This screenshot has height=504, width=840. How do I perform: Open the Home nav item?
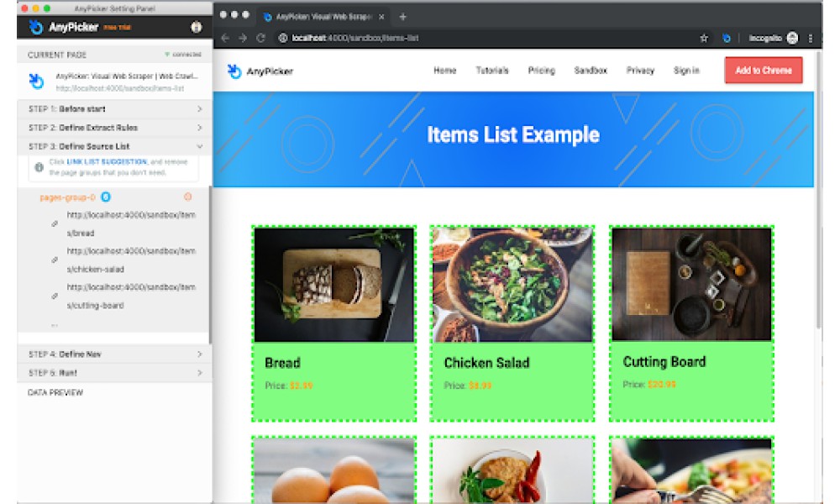click(x=444, y=71)
